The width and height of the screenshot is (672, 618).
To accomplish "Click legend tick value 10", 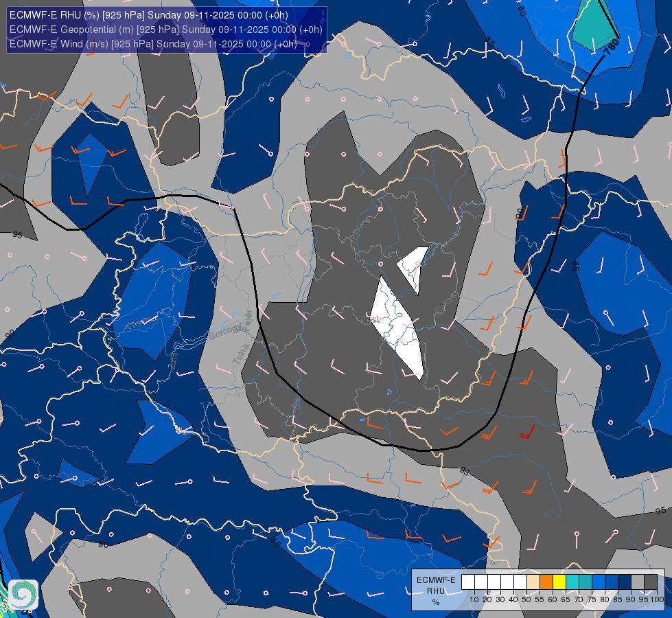I will pyautogui.click(x=474, y=599).
